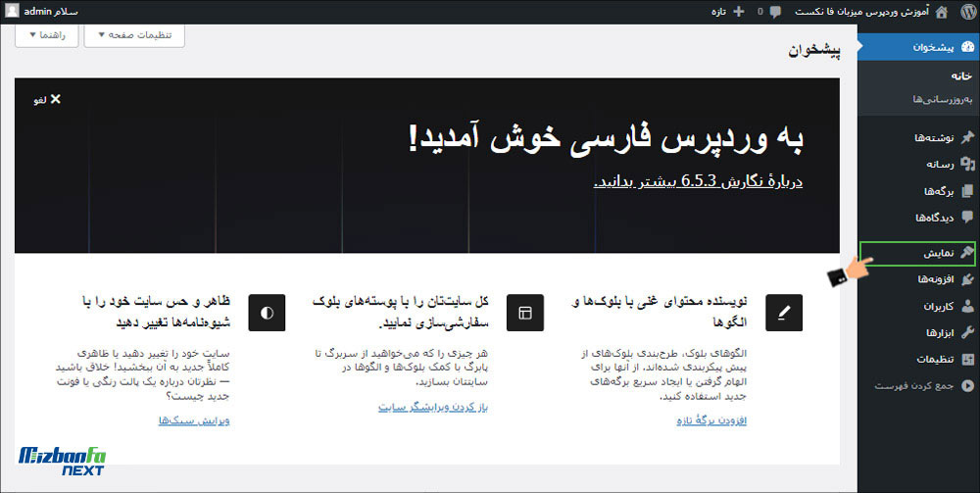Click heading نویسنده محتوای غنی با بلوک‌ها و الگوها
Viewport: 980px width, 493px height.
[x=660, y=312]
